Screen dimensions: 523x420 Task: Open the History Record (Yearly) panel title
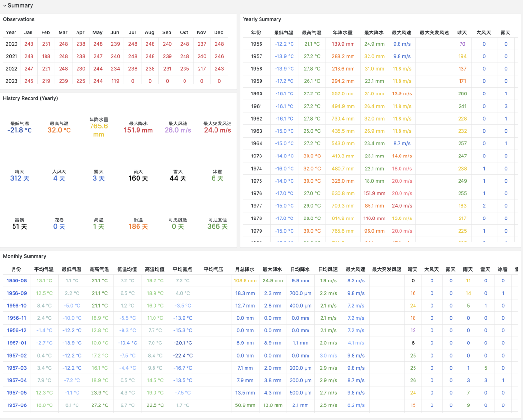click(x=31, y=98)
